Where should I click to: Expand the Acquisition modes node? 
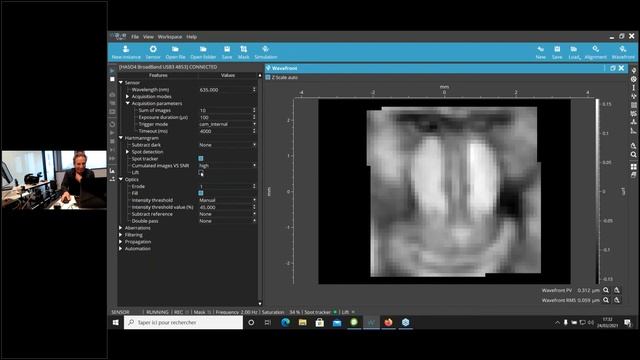pyautogui.click(x=127, y=97)
